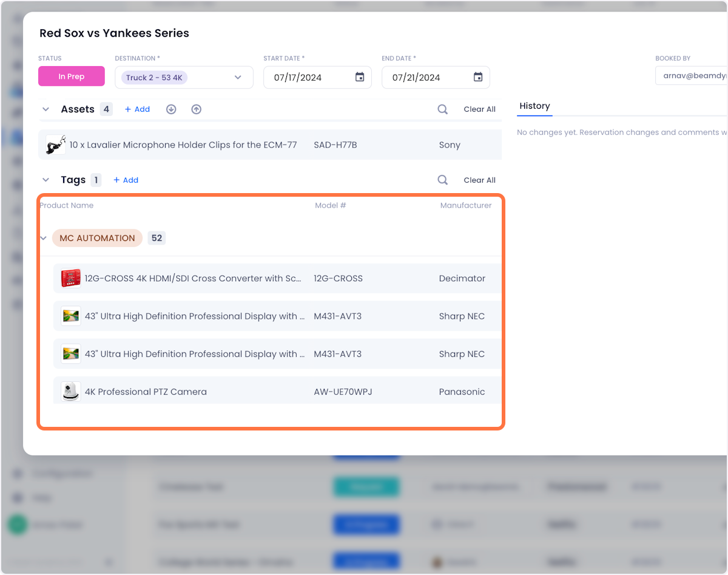728x575 pixels.
Task: Open the start date calendar picker icon
Action: click(x=360, y=77)
